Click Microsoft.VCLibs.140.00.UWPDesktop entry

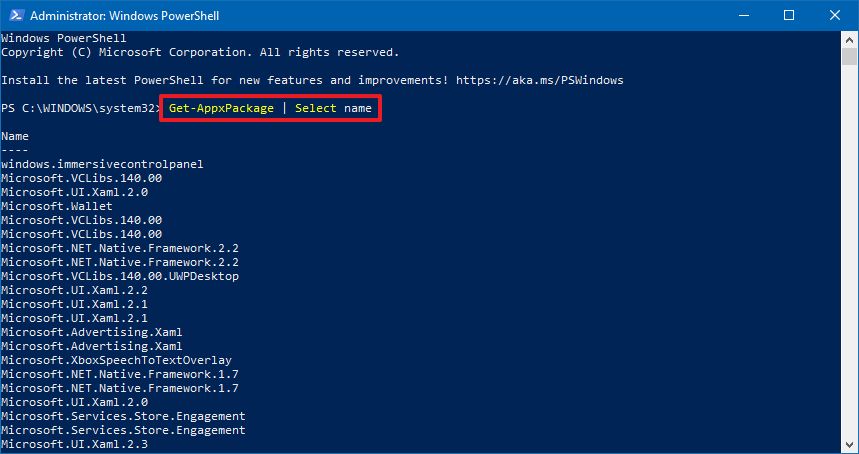120,276
